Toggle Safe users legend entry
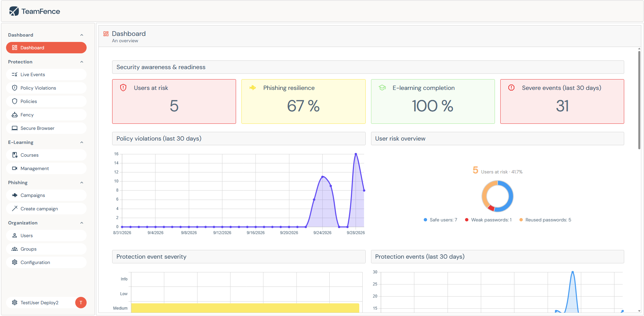644x316 pixels. (440, 220)
